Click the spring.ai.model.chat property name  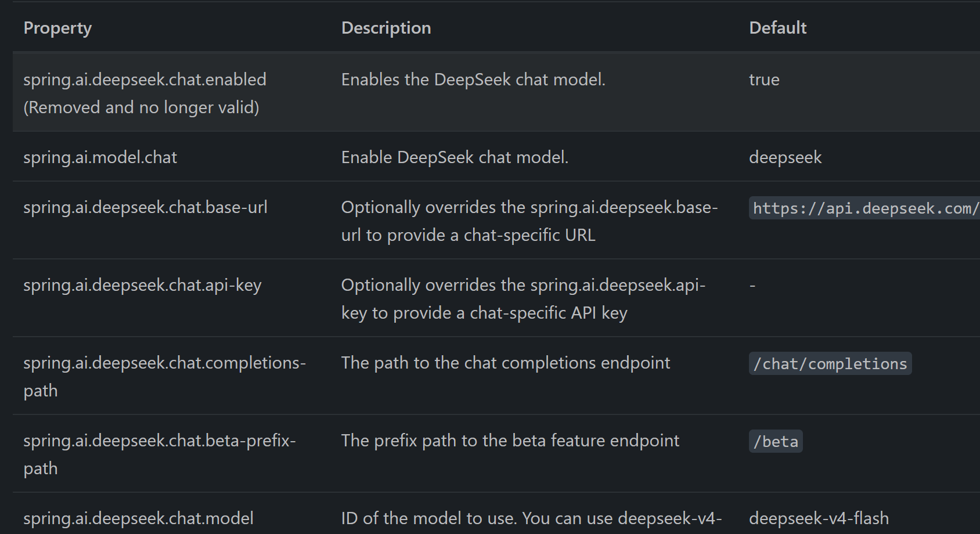point(100,157)
